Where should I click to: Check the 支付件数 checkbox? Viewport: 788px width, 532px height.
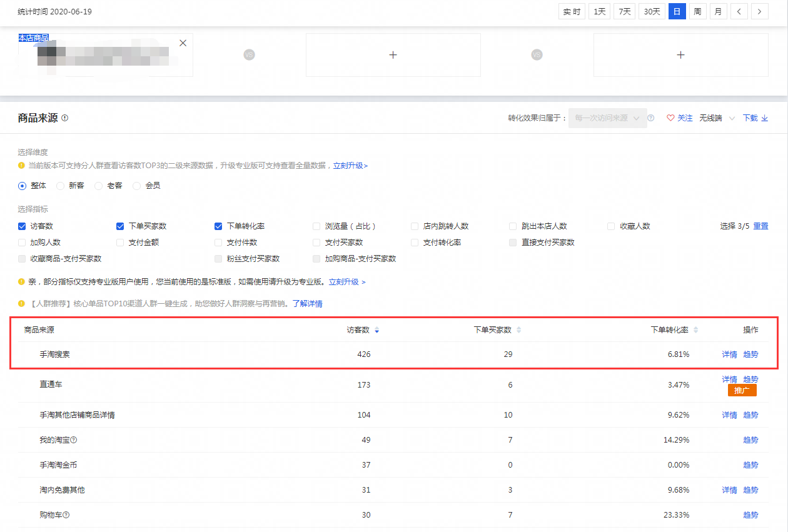[219, 243]
